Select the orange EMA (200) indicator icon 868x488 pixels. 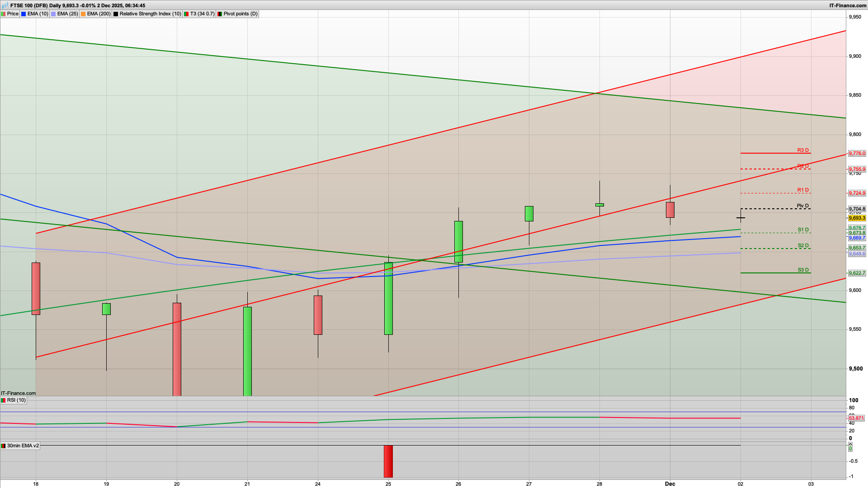(83, 14)
